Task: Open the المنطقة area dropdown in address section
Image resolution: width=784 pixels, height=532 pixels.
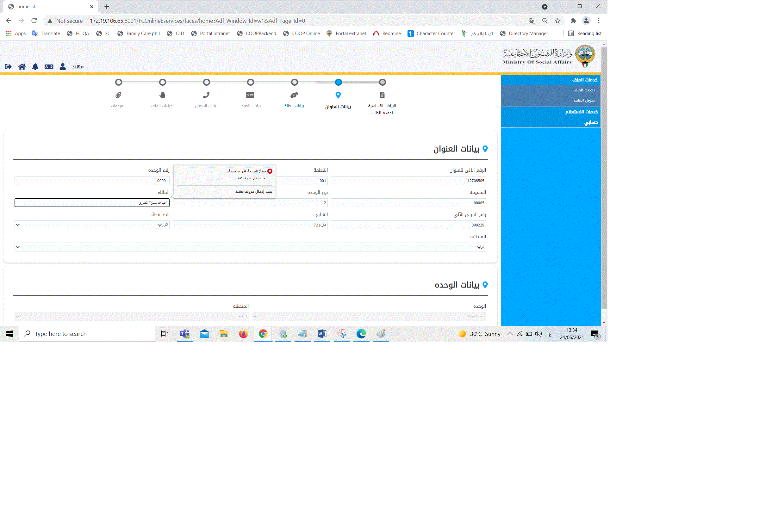Action: pos(250,247)
